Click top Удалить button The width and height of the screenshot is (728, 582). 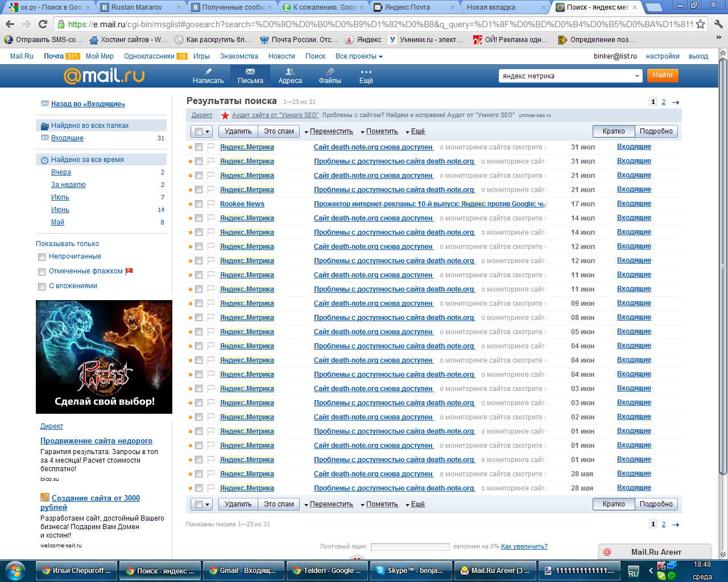pos(238,131)
